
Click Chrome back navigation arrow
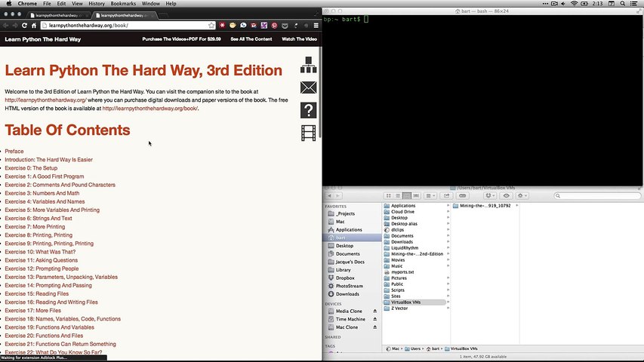coord(6,26)
